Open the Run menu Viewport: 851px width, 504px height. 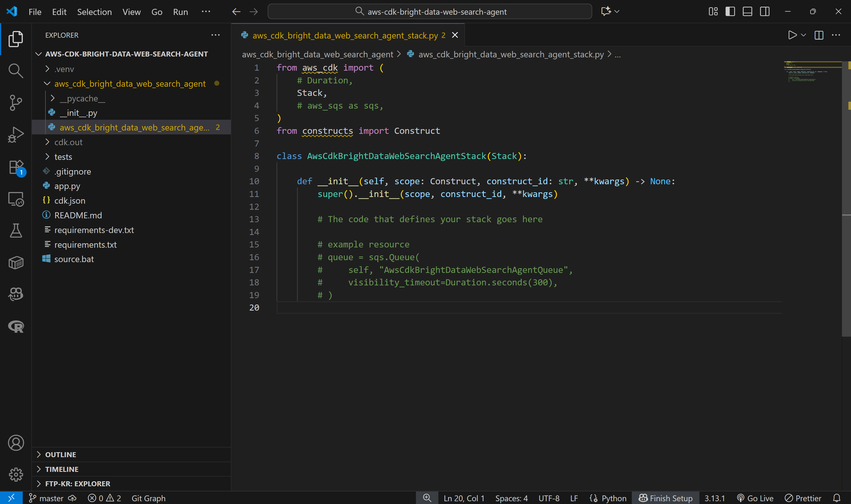180,12
